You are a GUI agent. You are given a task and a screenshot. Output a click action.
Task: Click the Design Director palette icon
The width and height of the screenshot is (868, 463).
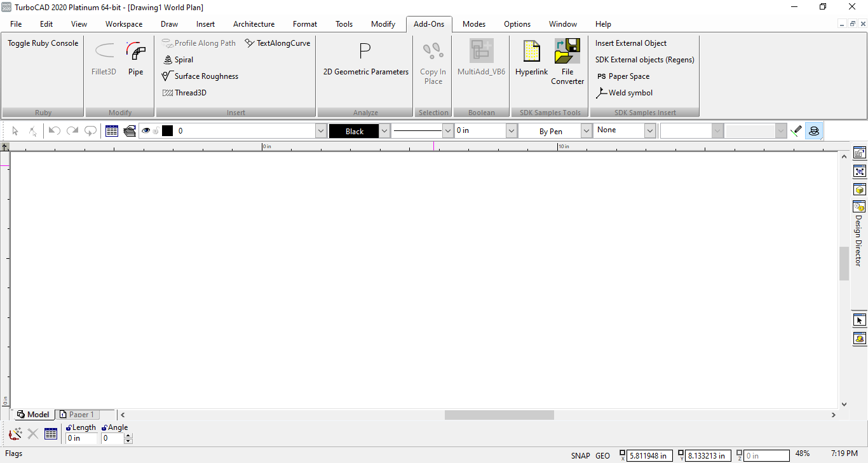(x=859, y=207)
